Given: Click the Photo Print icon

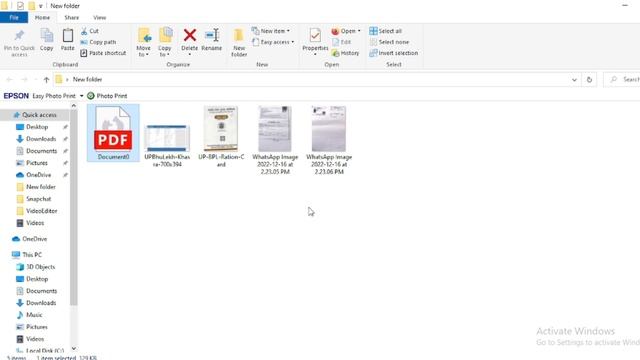Looking at the screenshot, I should (x=91, y=96).
